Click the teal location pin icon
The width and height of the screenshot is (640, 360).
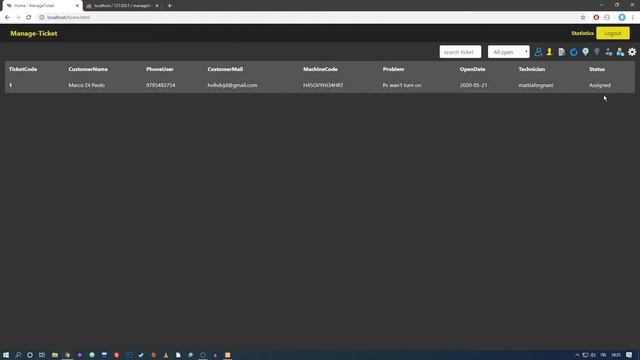[585, 52]
